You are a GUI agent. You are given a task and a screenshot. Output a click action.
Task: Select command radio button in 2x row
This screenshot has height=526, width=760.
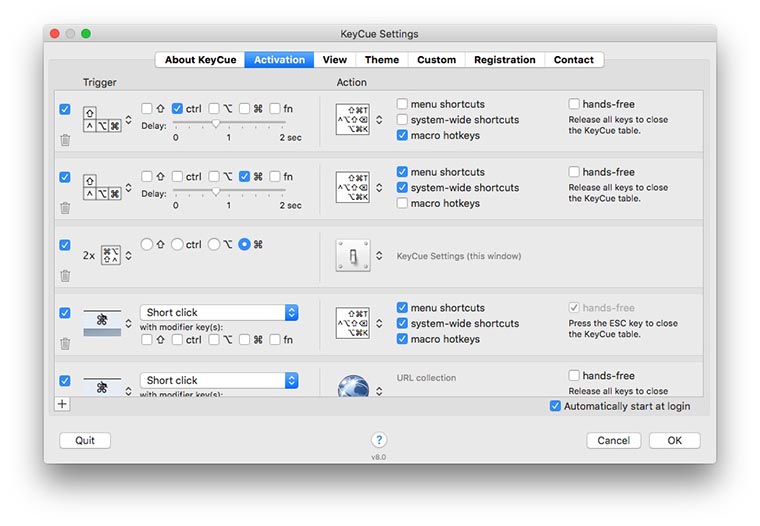(x=244, y=244)
